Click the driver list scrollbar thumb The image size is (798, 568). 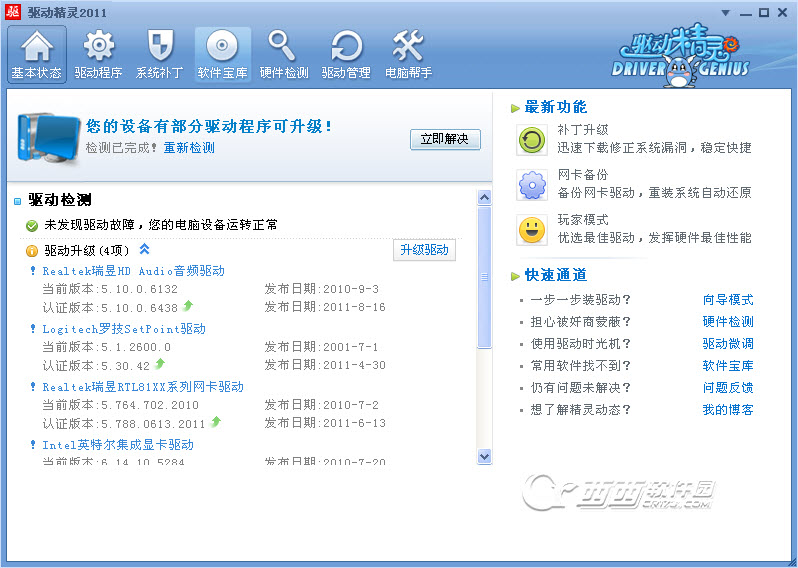click(x=484, y=277)
